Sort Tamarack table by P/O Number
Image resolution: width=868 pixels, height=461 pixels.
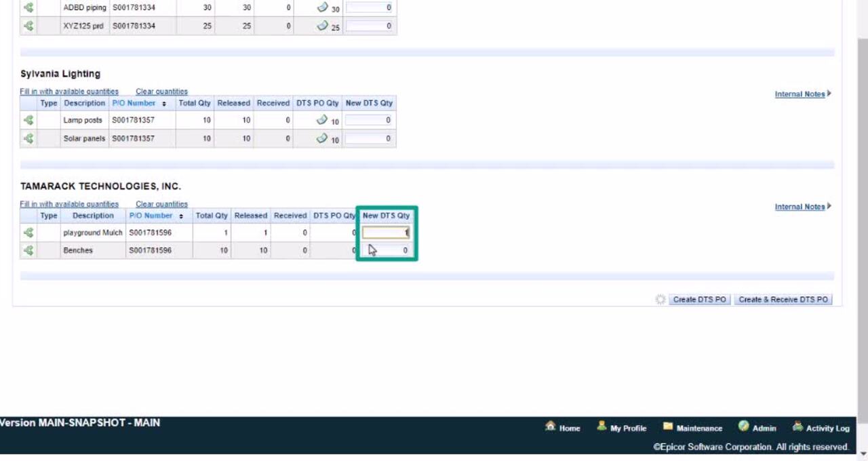156,216
